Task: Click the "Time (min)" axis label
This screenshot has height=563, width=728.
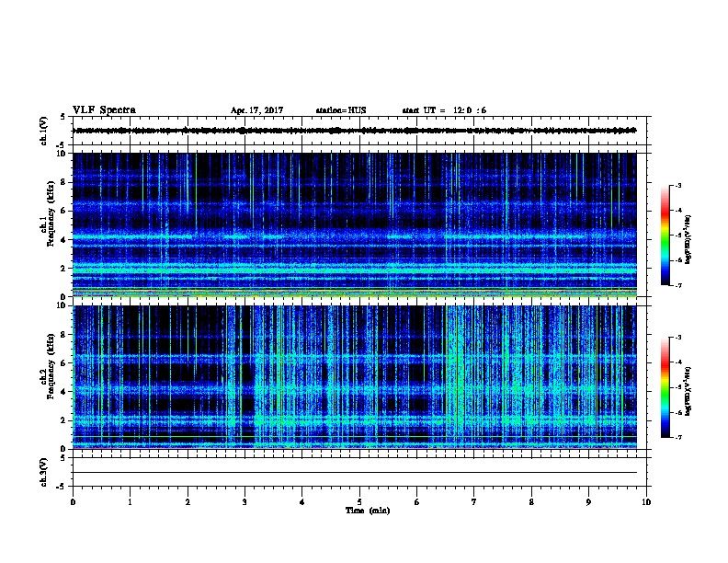Action: pos(368,511)
